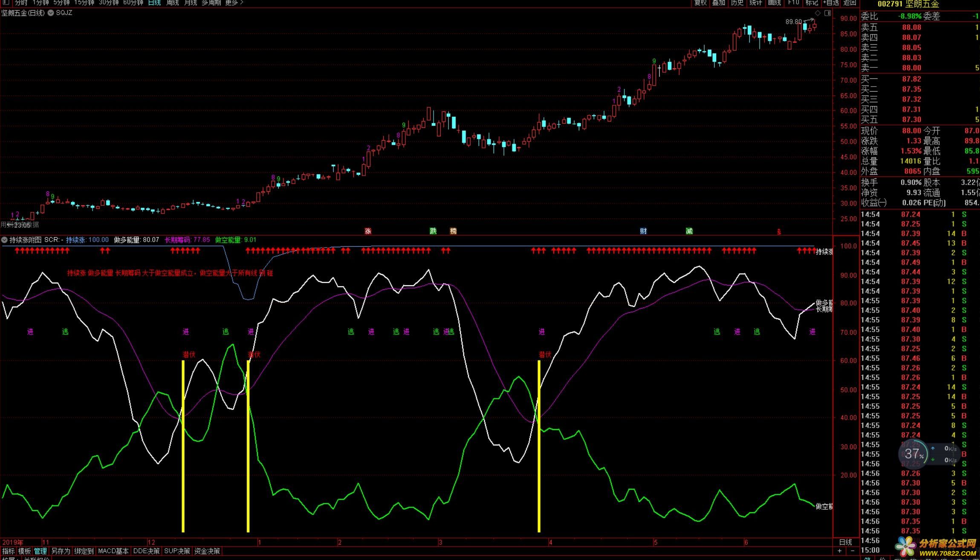This screenshot has width=980, height=560.
Task: Select the 资金决策 template
Action: coord(207,551)
